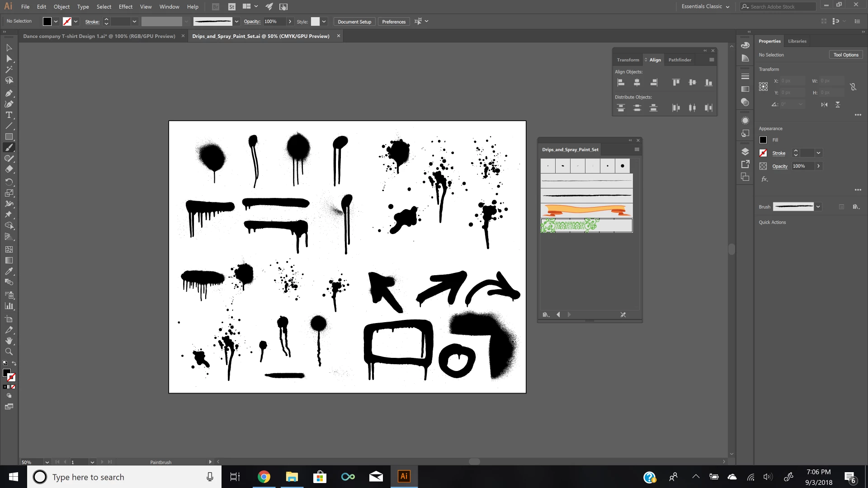Open Essentials Classic workspace dropdown
The image size is (868, 488).
[x=705, y=6]
